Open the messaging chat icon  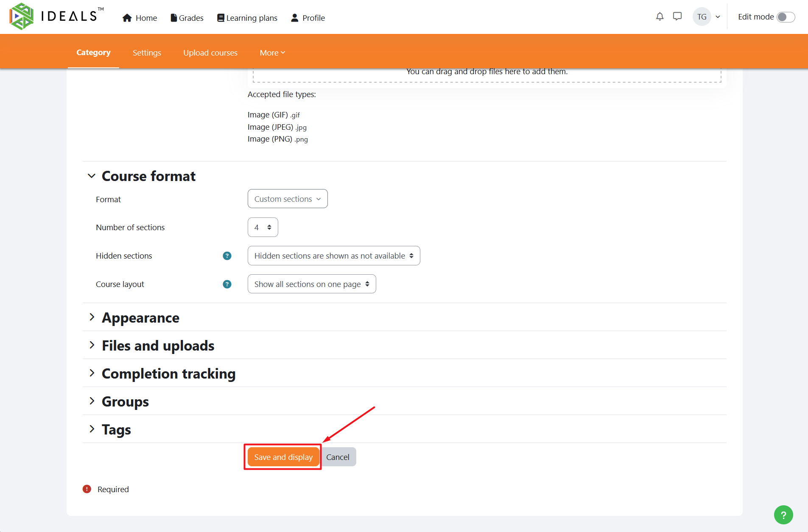coord(677,17)
